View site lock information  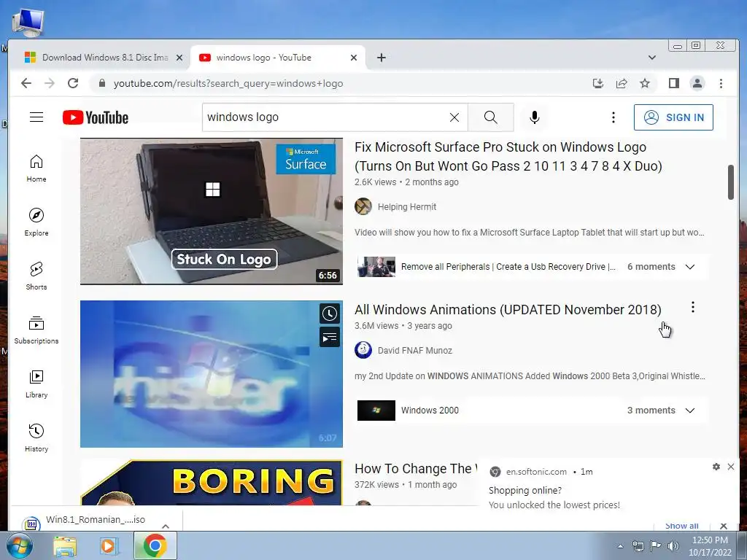101,83
